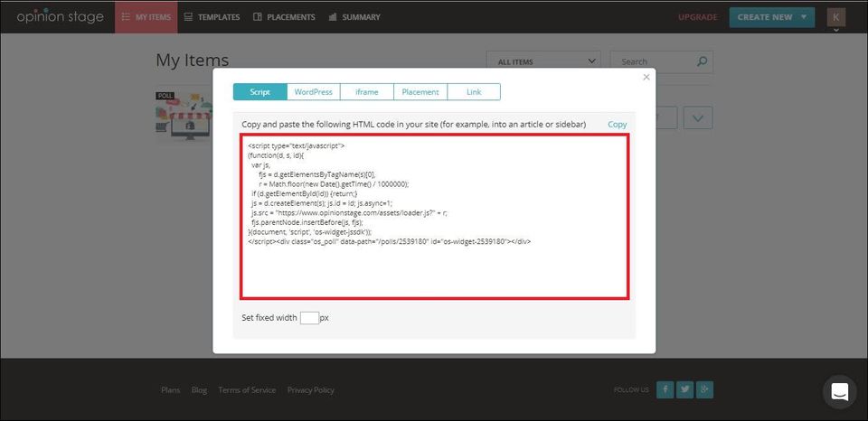Screen dimensions: 868x421
Task: Click the Placements icon
Action: click(x=258, y=17)
